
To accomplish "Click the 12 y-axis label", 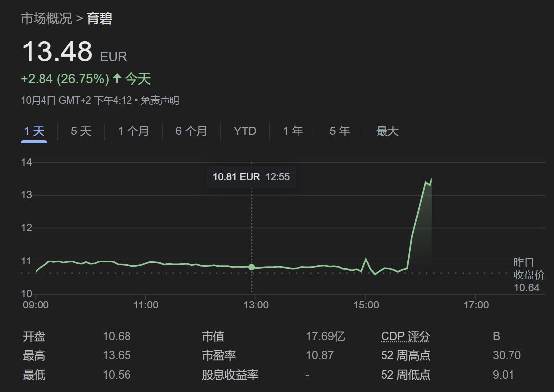I will (27, 228).
